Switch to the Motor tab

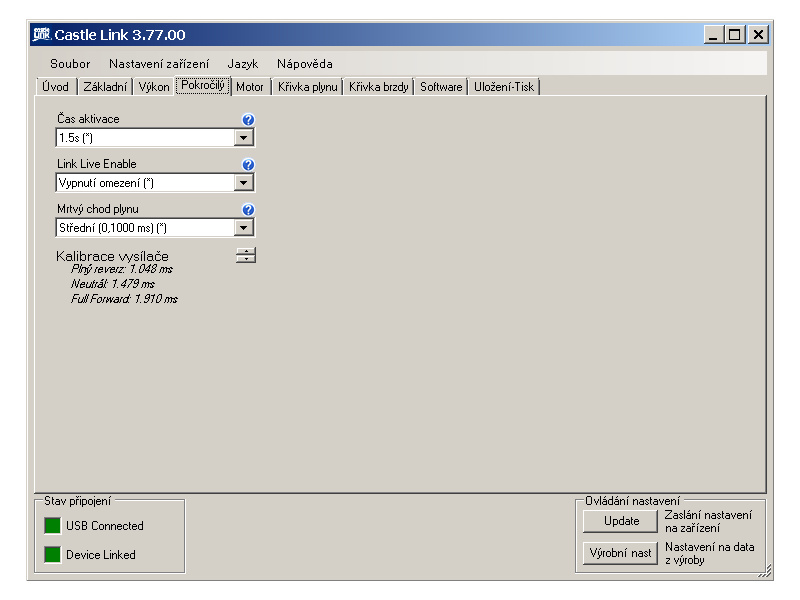point(250,87)
